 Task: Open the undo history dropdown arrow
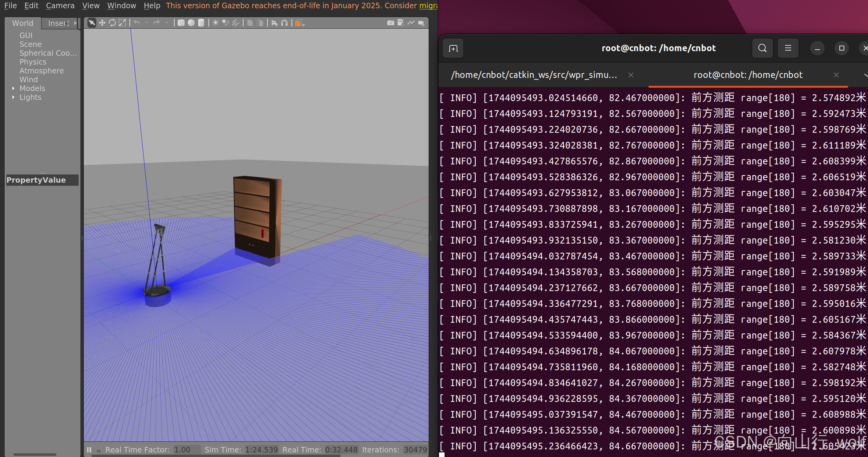pos(147,23)
